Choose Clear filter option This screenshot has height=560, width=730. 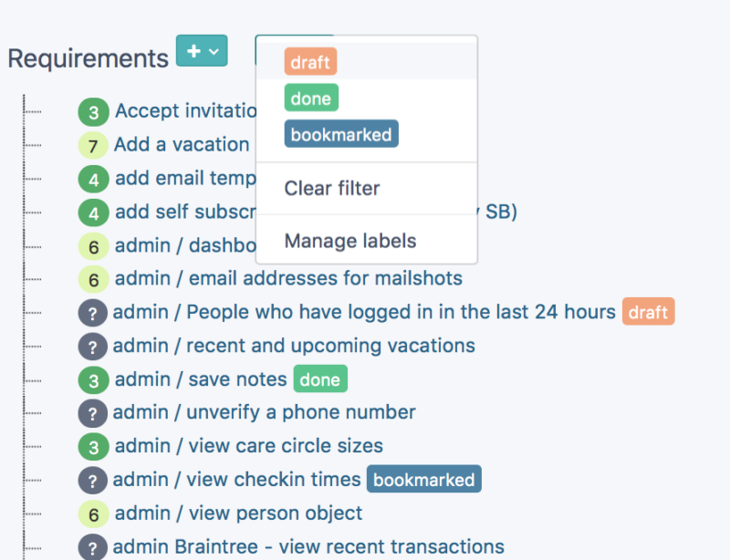[332, 189]
